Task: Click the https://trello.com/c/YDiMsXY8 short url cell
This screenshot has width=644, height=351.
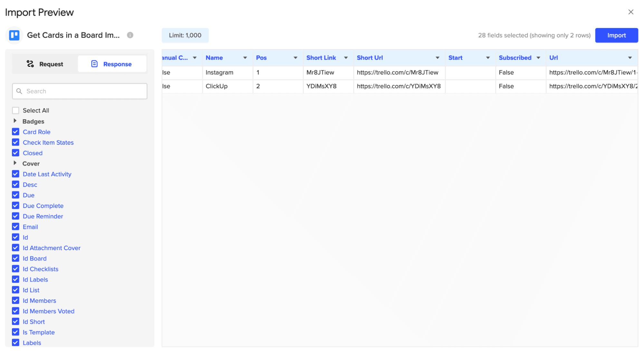Action: (x=399, y=86)
